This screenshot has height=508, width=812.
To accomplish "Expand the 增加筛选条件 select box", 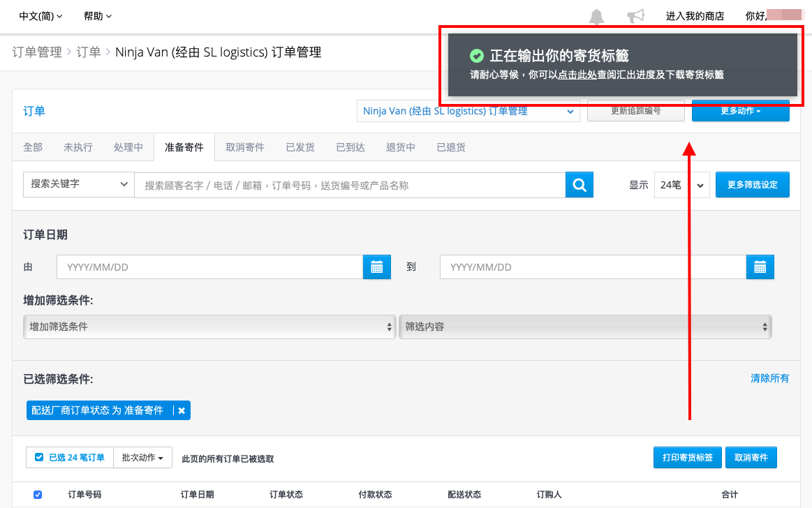I will (209, 327).
